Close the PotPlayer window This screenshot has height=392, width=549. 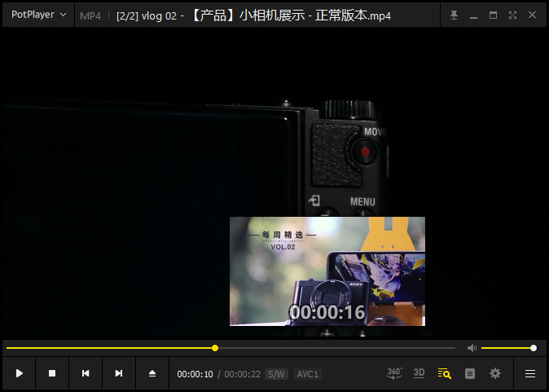(532, 15)
